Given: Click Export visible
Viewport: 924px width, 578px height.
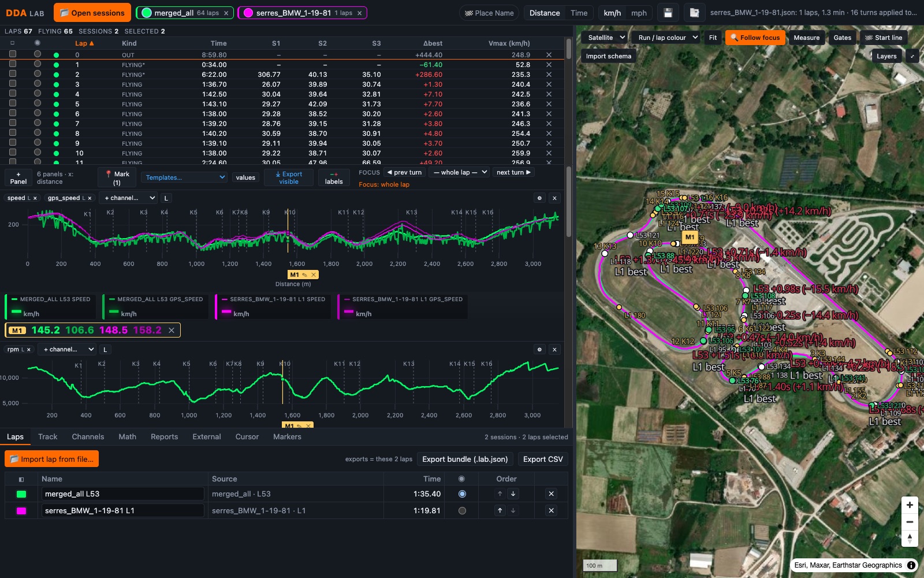Looking at the screenshot, I should pos(289,177).
